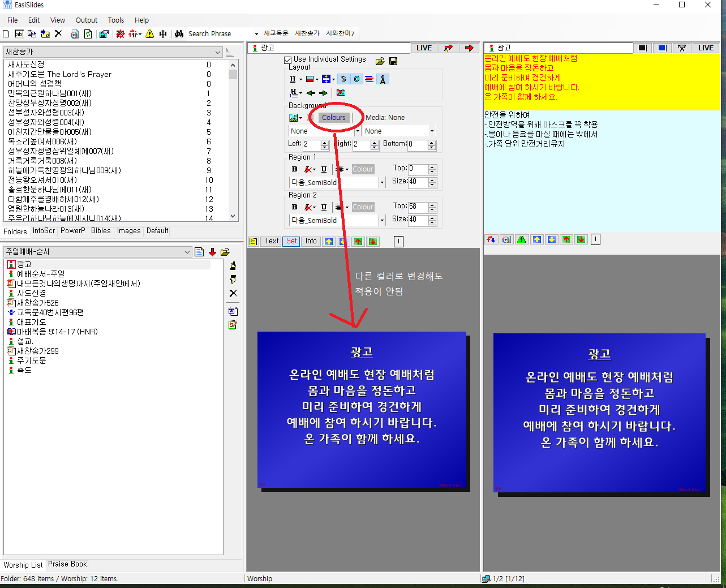Viewport: 726px width, 588px height.
Task: Click the green right arrow layout icon
Action: click(324, 93)
